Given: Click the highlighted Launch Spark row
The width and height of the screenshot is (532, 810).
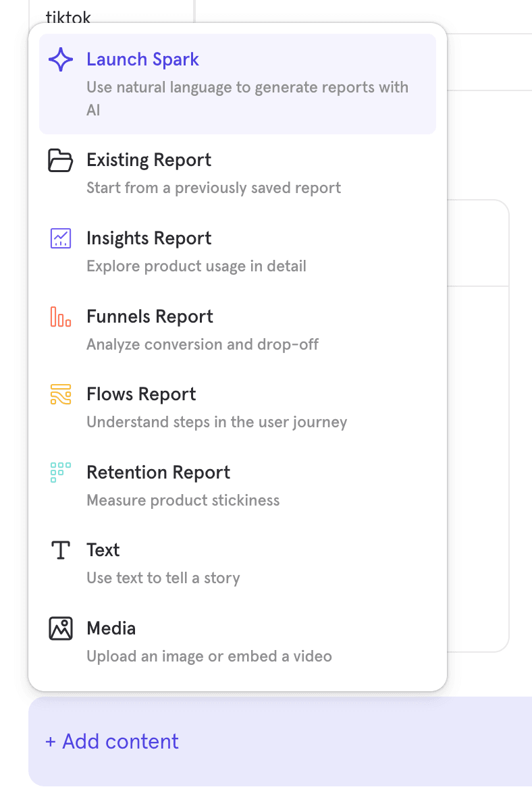Looking at the screenshot, I should (x=238, y=82).
